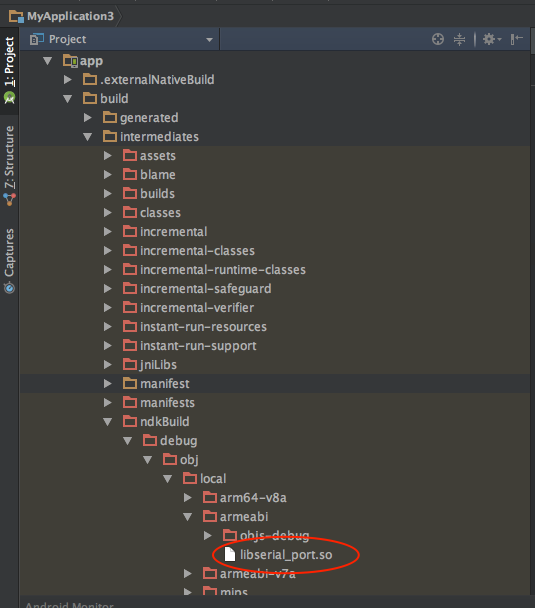This screenshot has height=608, width=535.
Task: Click the manifests folder icon
Action: click(130, 402)
